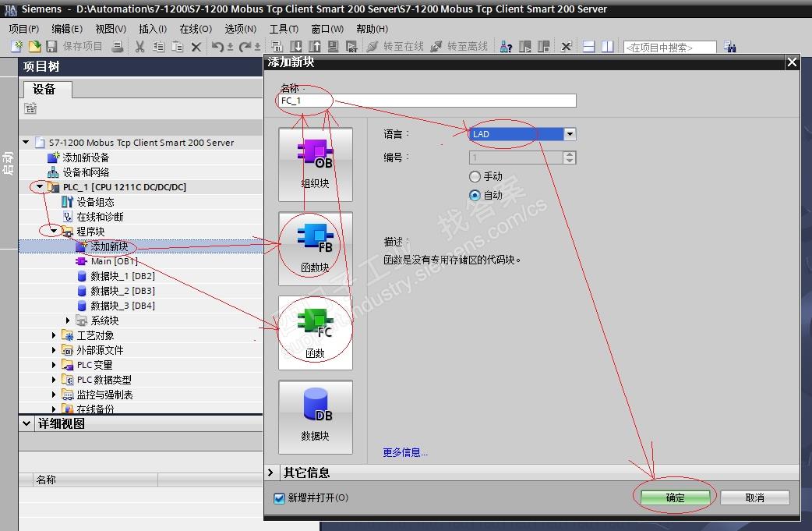Click the Print toolbar icon
Viewport: 812px width, 531px height.
(118, 47)
